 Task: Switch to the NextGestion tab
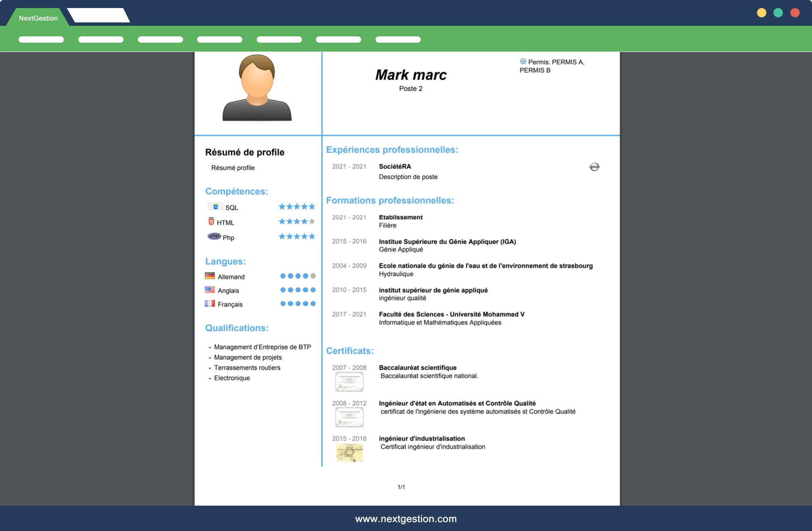pyautogui.click(x=38, y=18)
